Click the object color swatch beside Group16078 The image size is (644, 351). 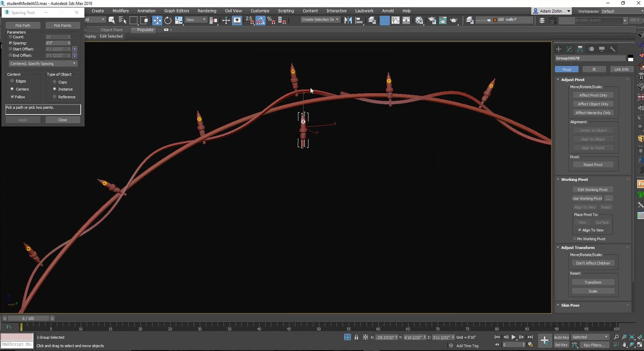click(x=630, y=59)
